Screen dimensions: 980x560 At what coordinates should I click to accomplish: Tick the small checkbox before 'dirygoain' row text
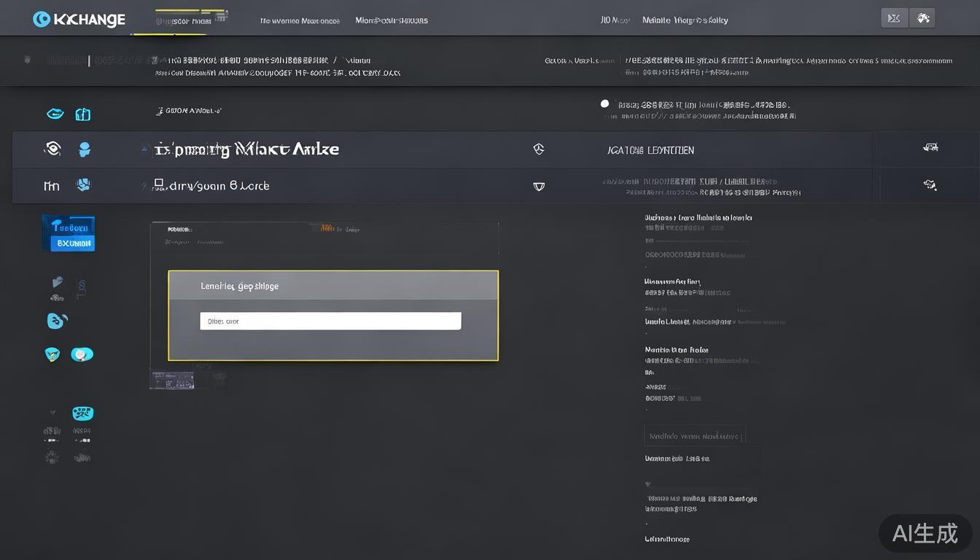pyautogui.click(x=158, y=184)
